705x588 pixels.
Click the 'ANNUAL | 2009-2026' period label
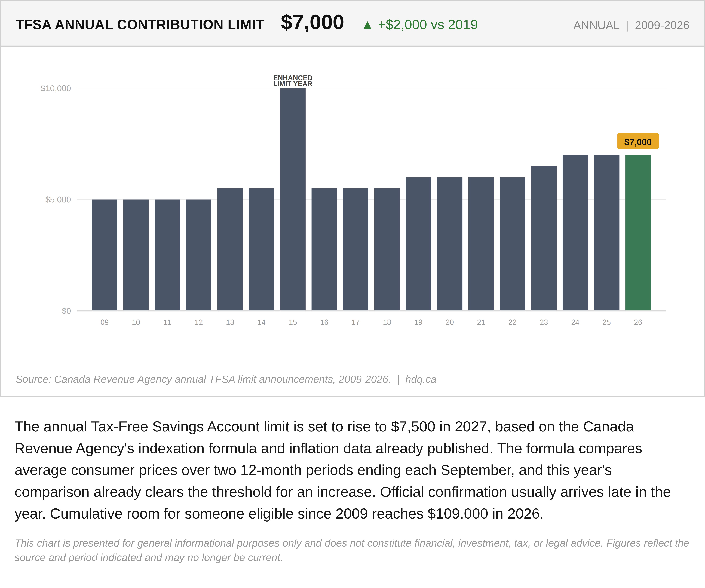click(631, 25)
